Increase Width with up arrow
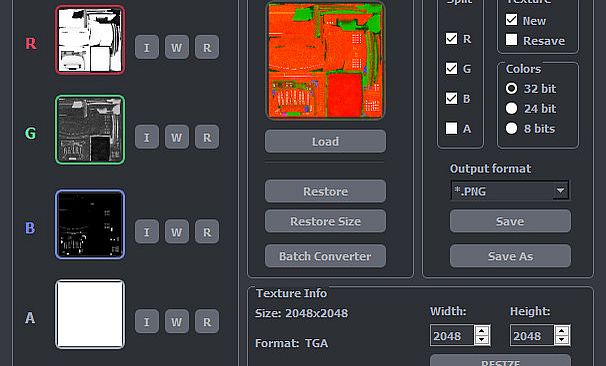Viewport: 606px width, 366px height. click(482, 330)
